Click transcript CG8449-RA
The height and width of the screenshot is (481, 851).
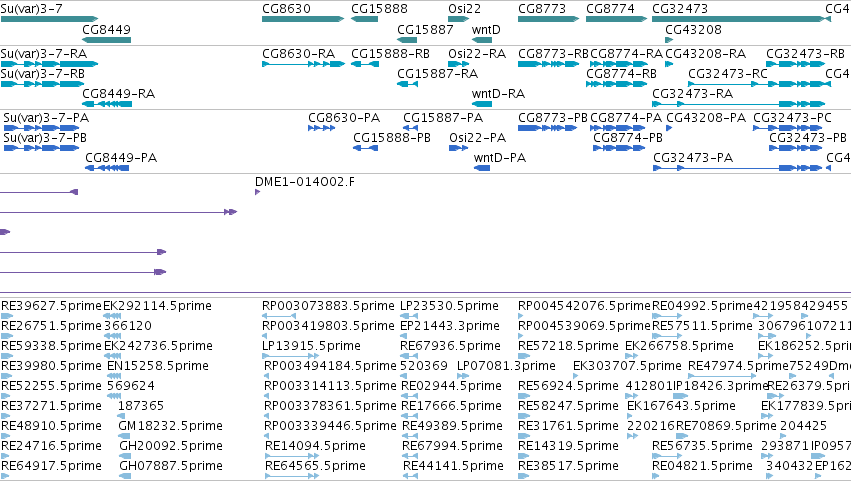coord(119,94)
